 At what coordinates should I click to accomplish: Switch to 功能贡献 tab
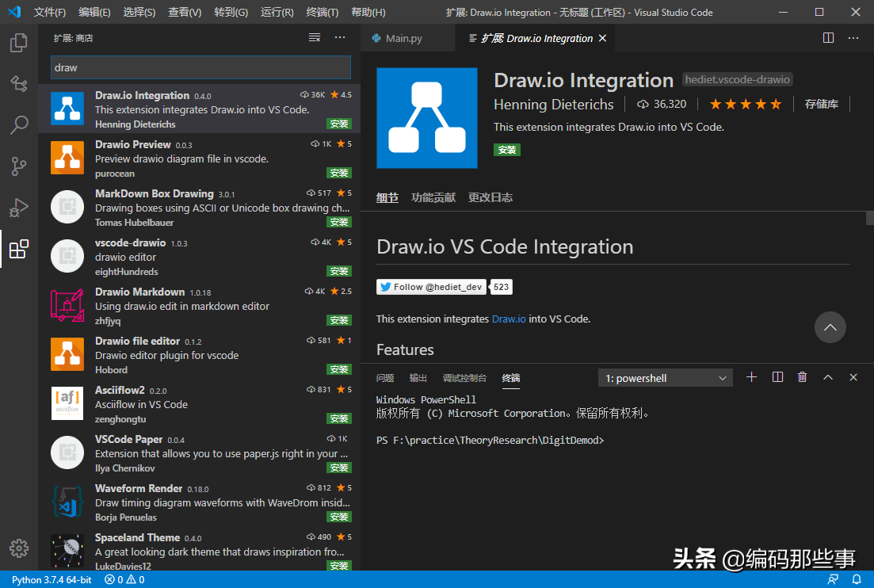tap(433, 197)
